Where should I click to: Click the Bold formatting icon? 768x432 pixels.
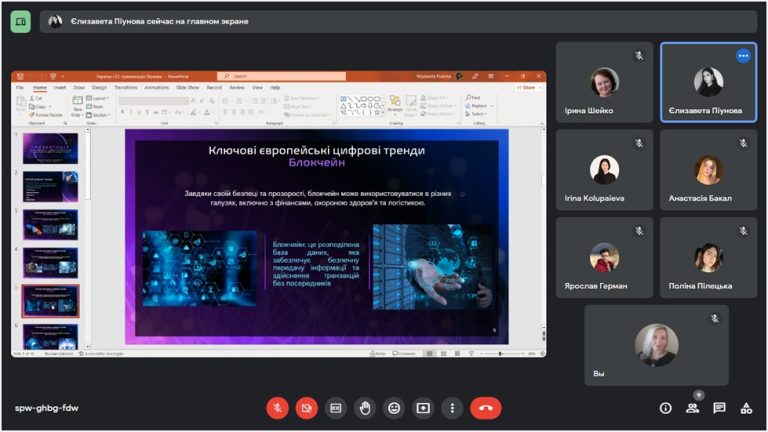(x=122, y=113)
